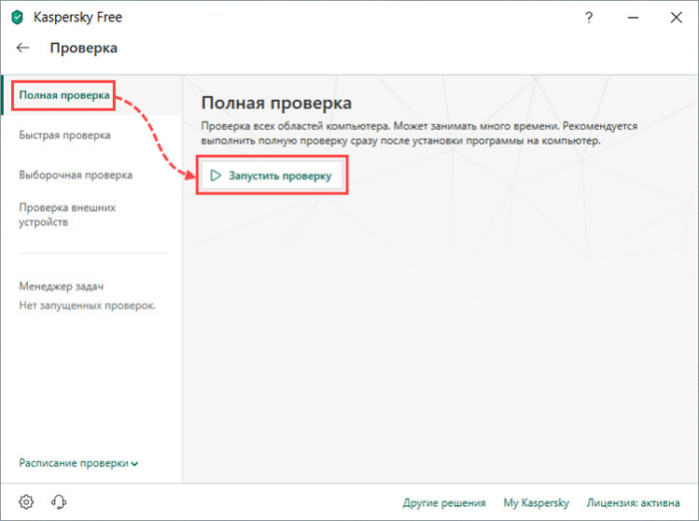Click the Kaspersky shield logo
Image resolution: width=699 pixels, height=521 pixels.
(x=17, y=17)
